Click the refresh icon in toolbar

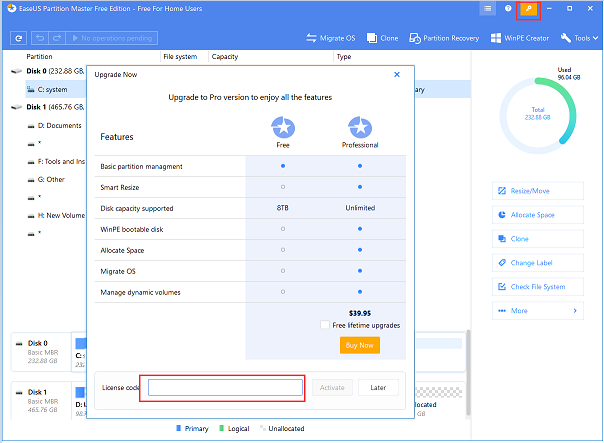click(x=18, y=38)
